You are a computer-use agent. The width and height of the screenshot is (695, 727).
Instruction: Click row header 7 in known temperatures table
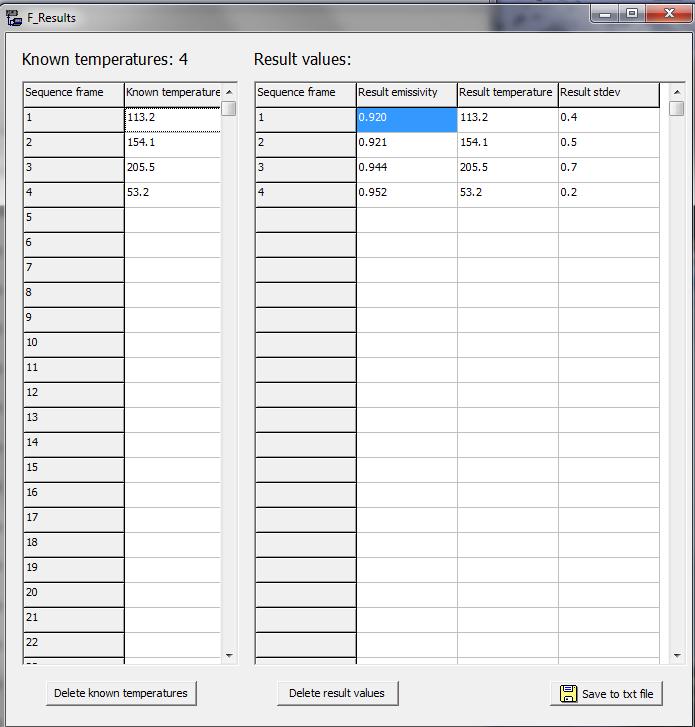point(74,270)
